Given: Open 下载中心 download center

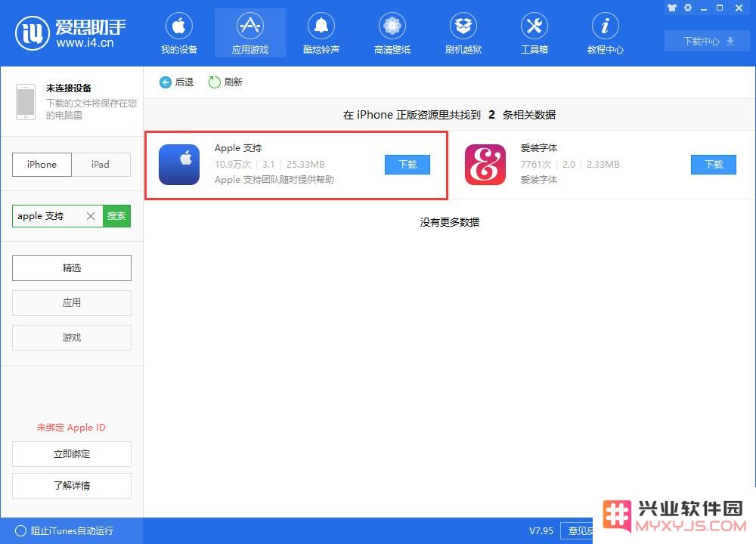Looking at the screenshot, I should [x=708, y=41].
